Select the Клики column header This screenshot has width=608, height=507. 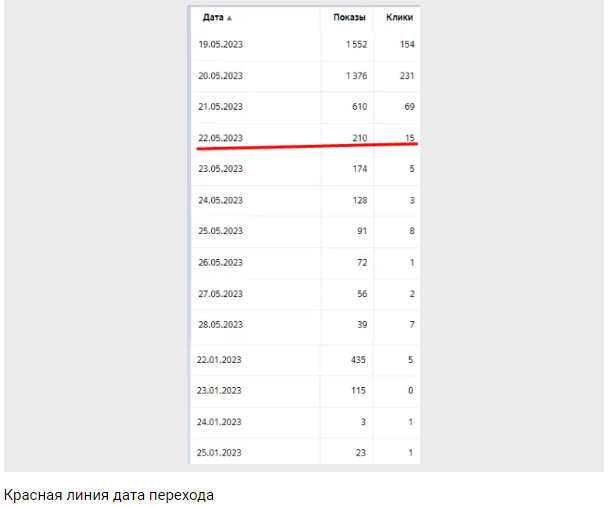pos(399,17)
